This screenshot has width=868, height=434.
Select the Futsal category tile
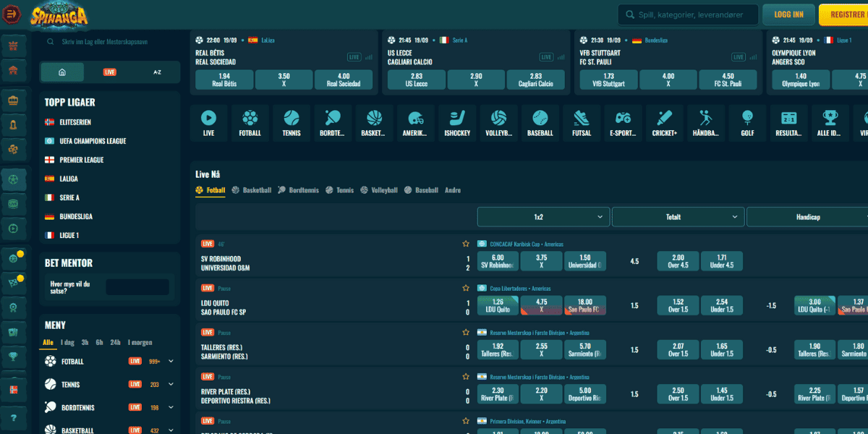(x=582, y=123)
